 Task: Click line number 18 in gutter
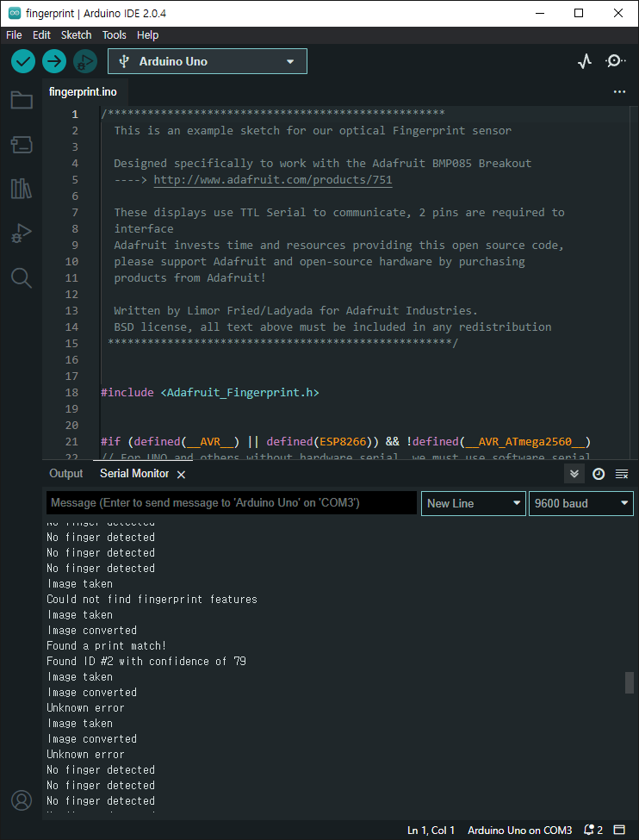[x=71, y=393]
